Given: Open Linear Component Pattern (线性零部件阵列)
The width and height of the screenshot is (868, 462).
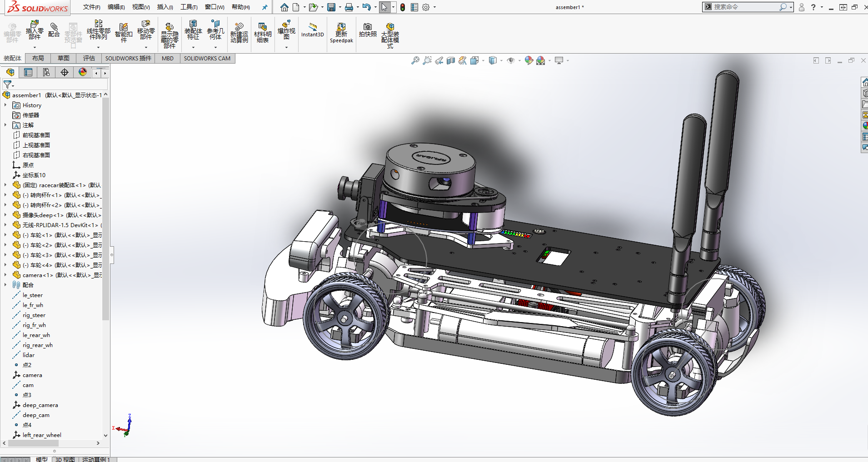Looking at the screenshot, I should click(x=98, y=30).
